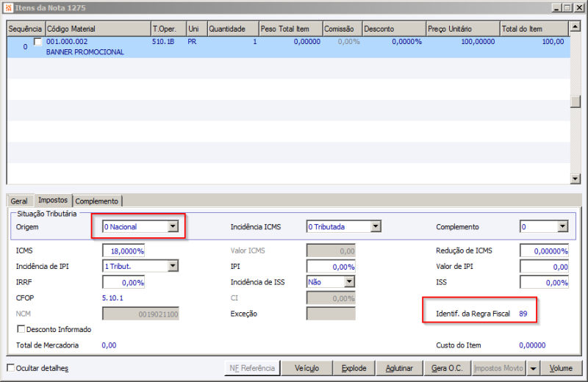Click the items grid scroll up arrow
The height and width of the screenshot is (382, 588).
pos(575,26)
